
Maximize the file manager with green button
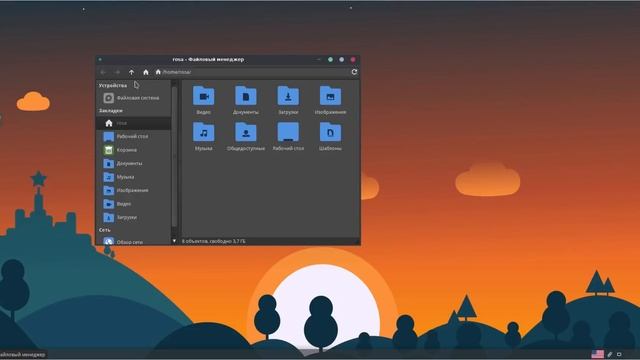tap(330, 60)
